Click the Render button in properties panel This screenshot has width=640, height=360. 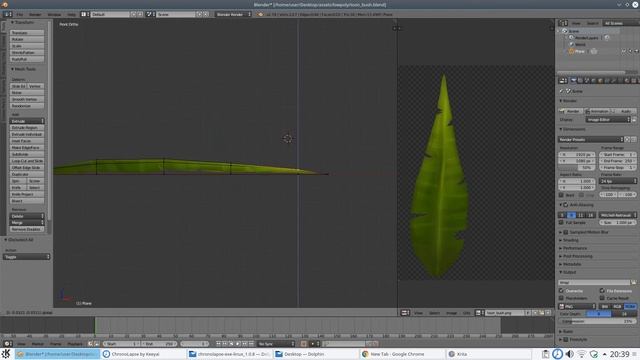(570, 111)
